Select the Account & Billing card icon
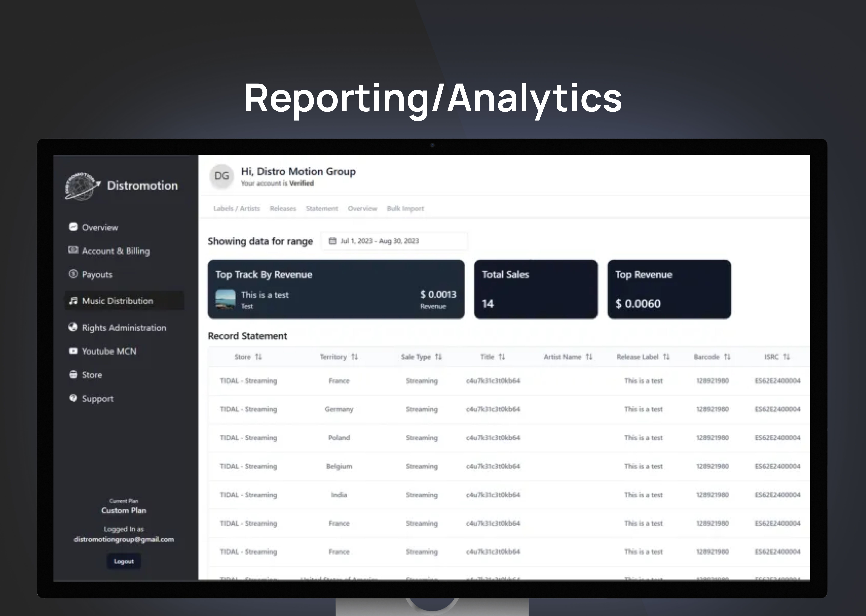866x616 pixels. point(73,250)
